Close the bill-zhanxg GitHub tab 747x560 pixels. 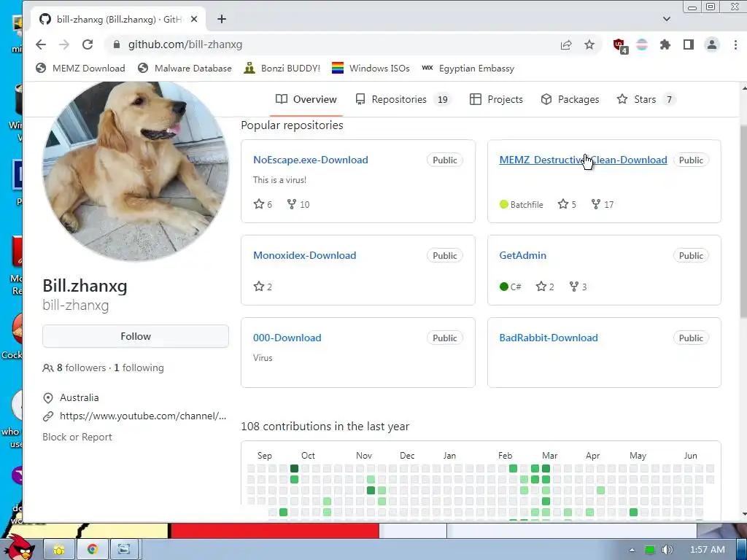point(194,20)
